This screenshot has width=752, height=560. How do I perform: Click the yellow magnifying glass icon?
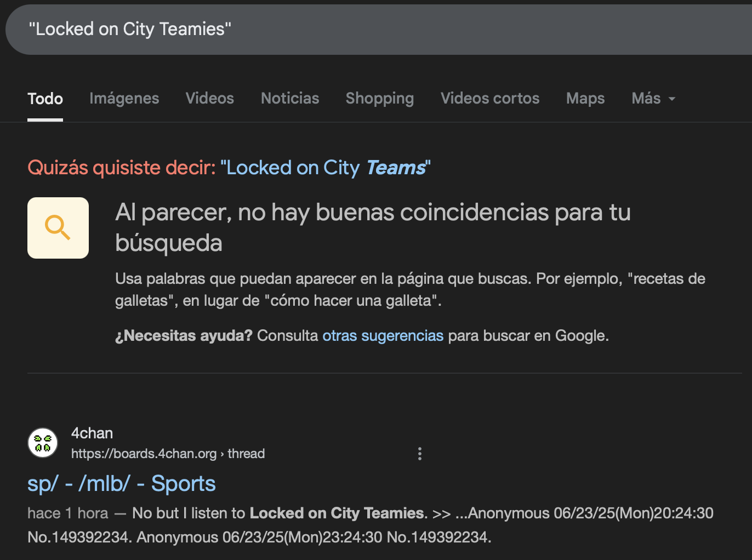pyautogui.click(x=58, y=228)
